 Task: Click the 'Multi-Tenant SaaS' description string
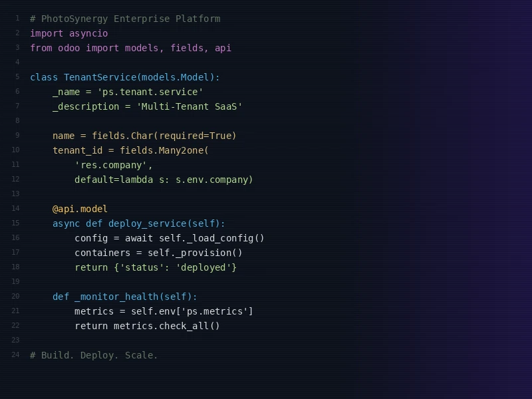coord(190,106)
